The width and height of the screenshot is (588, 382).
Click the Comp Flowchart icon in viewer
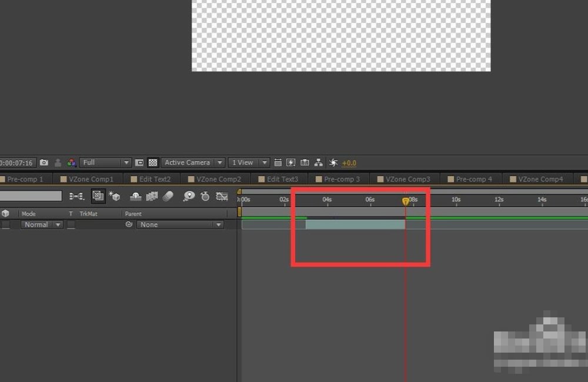coord(319,163)
